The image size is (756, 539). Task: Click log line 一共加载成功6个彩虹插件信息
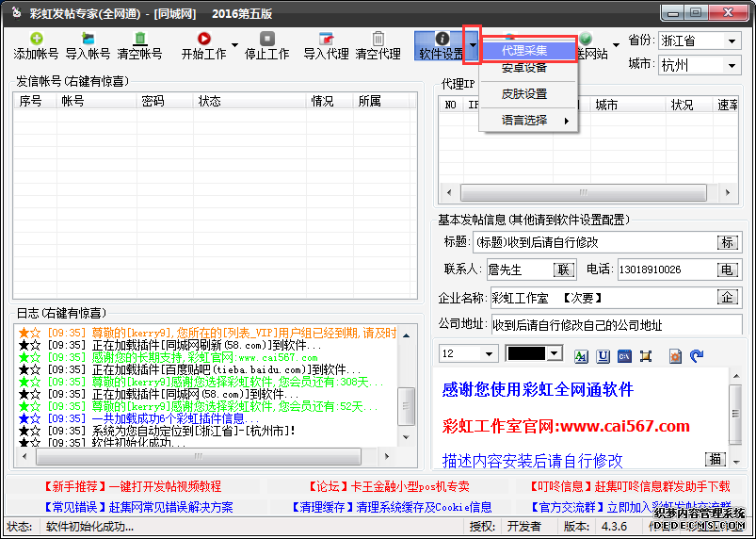176,417
